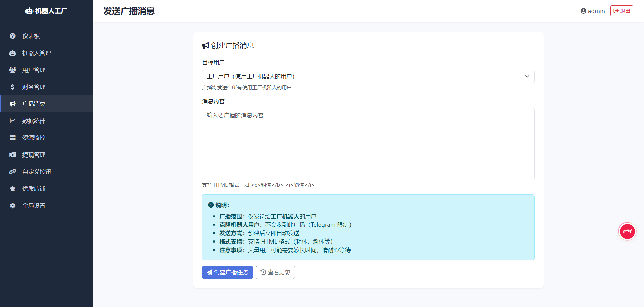
Task: Click into the 消息内容 text area
Action: pyautogui.click(x=368, y=144)
